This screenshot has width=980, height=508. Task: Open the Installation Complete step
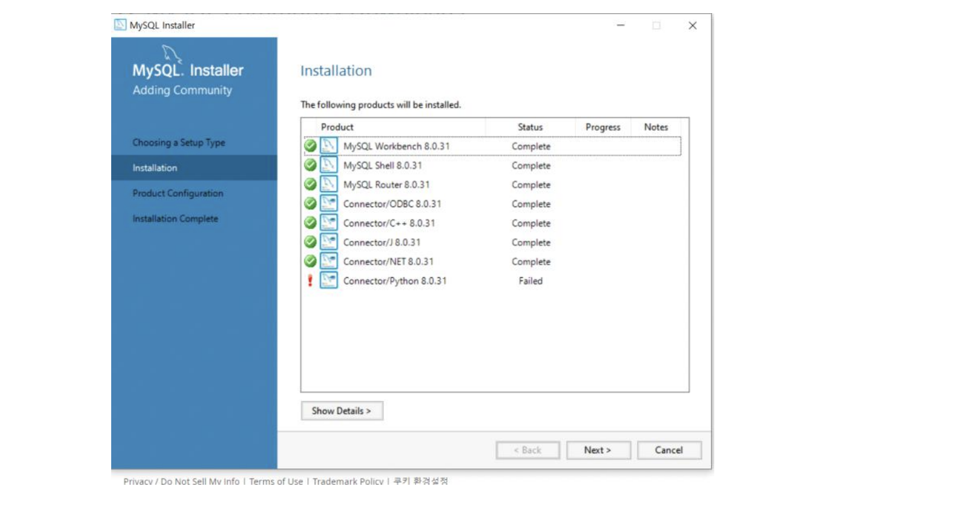click(x=175, y=219)
